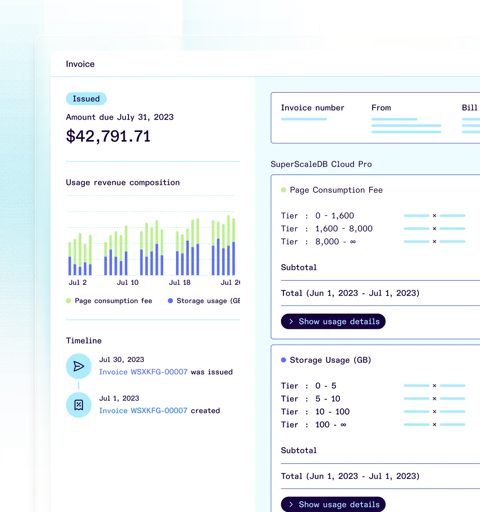Click first chart bar above Jul 2
The height and width of the screenshot is (512, 480).
pos(70,259)
